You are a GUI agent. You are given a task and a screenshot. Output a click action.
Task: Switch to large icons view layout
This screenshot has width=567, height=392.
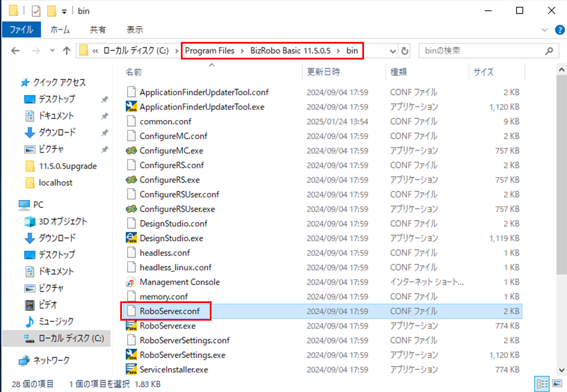557,384
